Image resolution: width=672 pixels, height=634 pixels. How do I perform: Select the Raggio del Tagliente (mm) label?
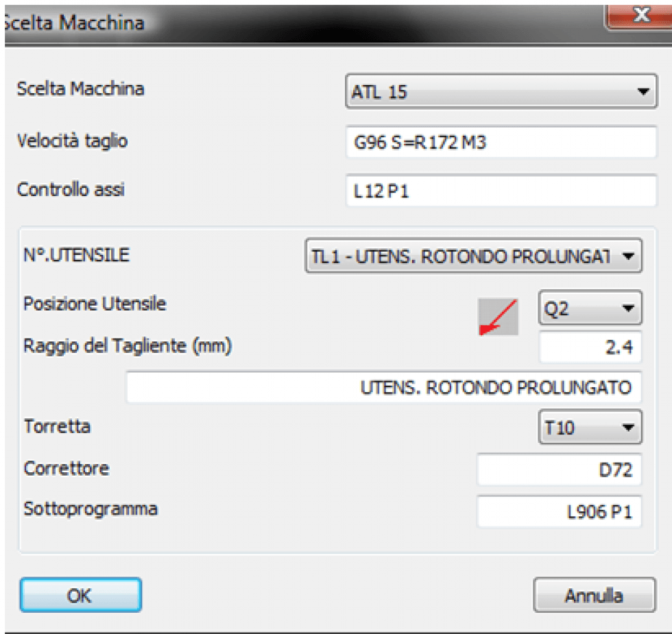click(128, 345)
